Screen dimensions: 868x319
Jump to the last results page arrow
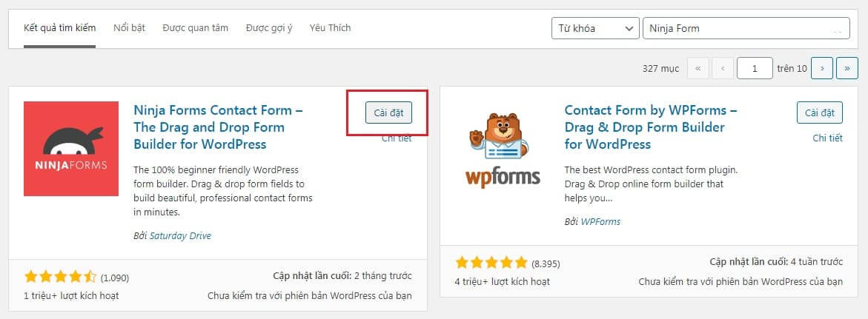tap(847, 69)
